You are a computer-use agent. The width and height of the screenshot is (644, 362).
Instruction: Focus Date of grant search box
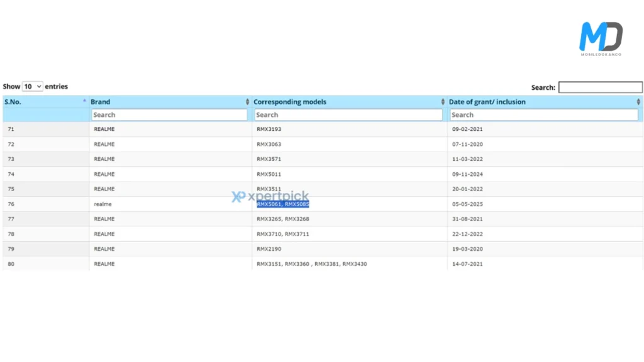click(x=543, y=115)
